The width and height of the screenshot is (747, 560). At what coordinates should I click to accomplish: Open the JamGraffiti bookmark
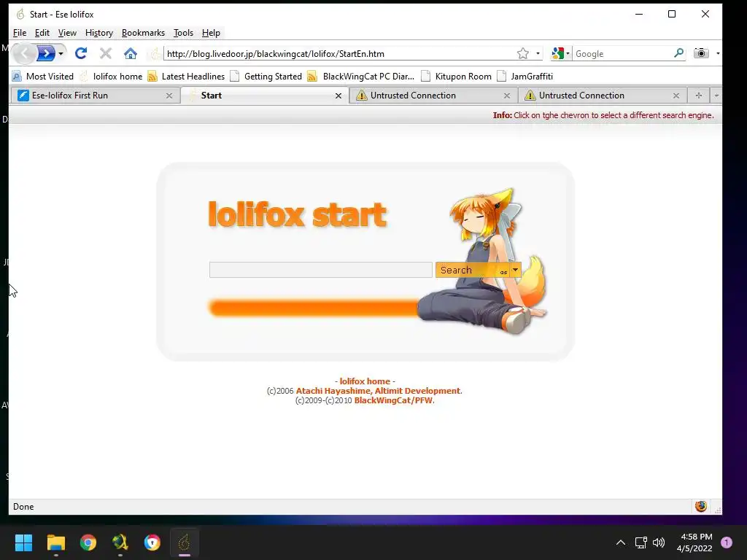[525, 76]
